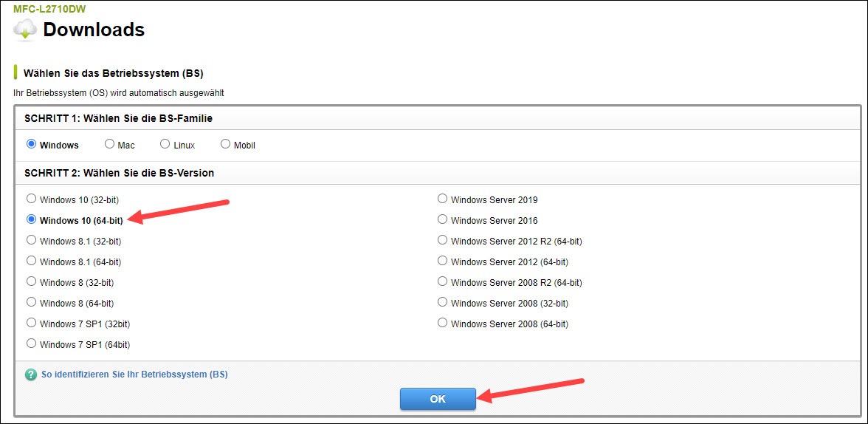The image size is (868, 424).
Task: Select the Mac OS family option
Action: [x=109, y=145]
